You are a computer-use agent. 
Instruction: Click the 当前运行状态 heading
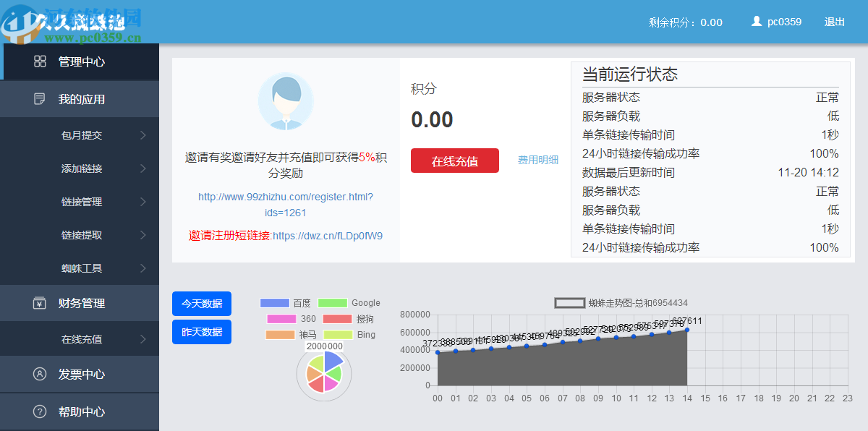[630, 74]
